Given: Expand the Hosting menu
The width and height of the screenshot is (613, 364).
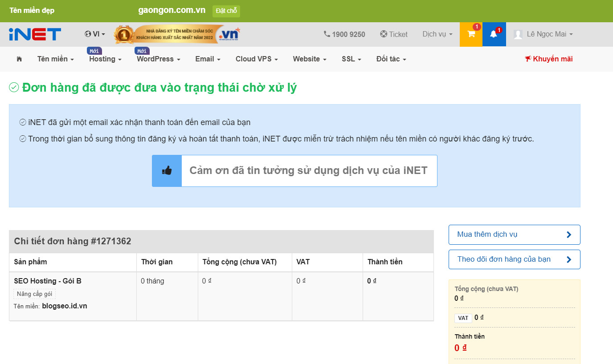Looking at the screenshot, I should coord(106,59).
